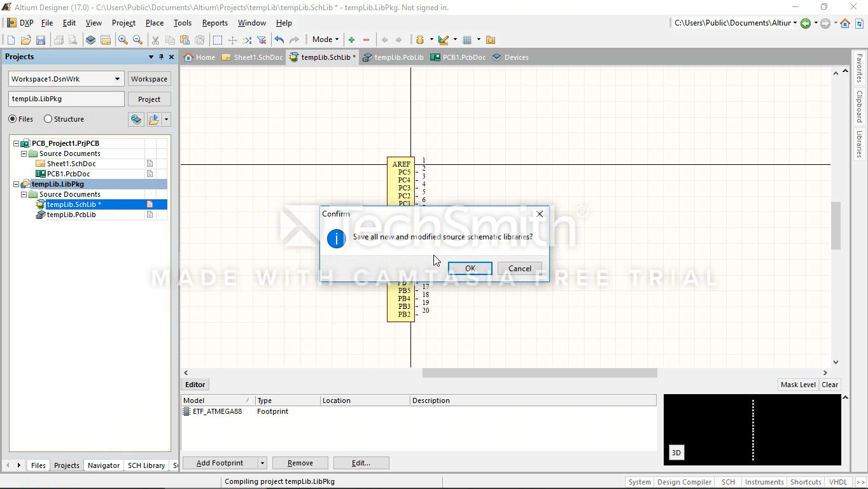Image resolution: width=868 pixels, height=489 pixels.
Task: Click the horizontal scrollbar of the editor
Action: (x=540, y=372)
